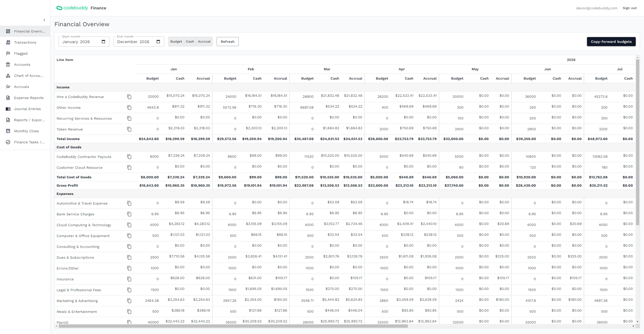The width and height of the screenshot is (644, 334).
Task: Open Transactions in sidebar menu
Action: pyautogui.click(x=25, y=42)
